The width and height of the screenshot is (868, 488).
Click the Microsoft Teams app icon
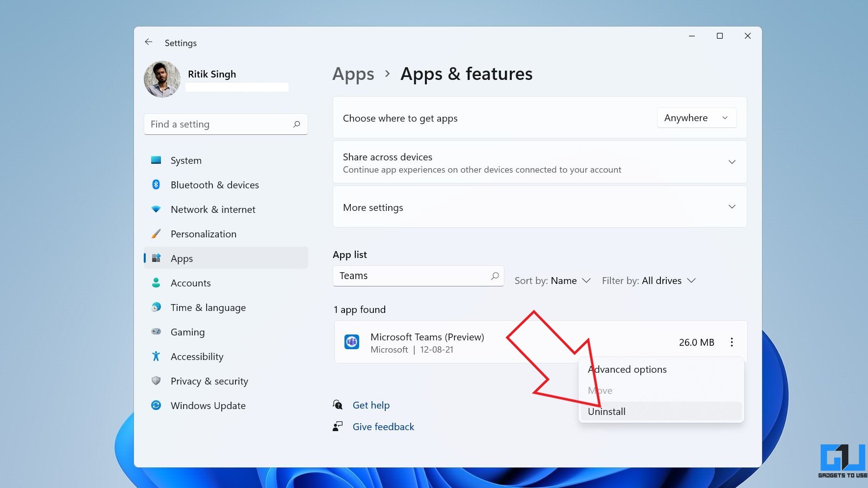[352, 342]
